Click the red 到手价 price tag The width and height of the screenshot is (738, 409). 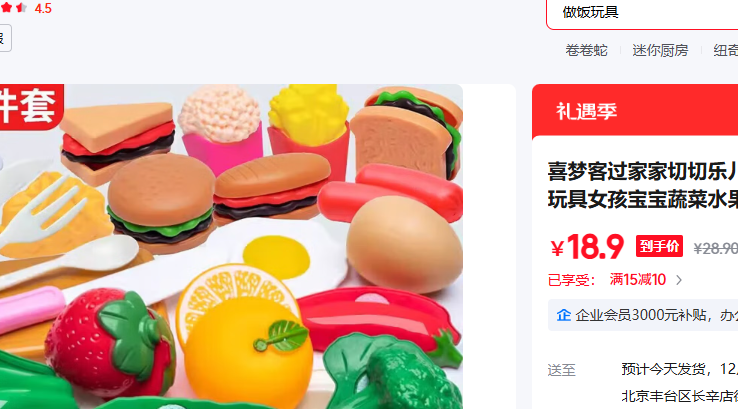[x=659, y=246]
